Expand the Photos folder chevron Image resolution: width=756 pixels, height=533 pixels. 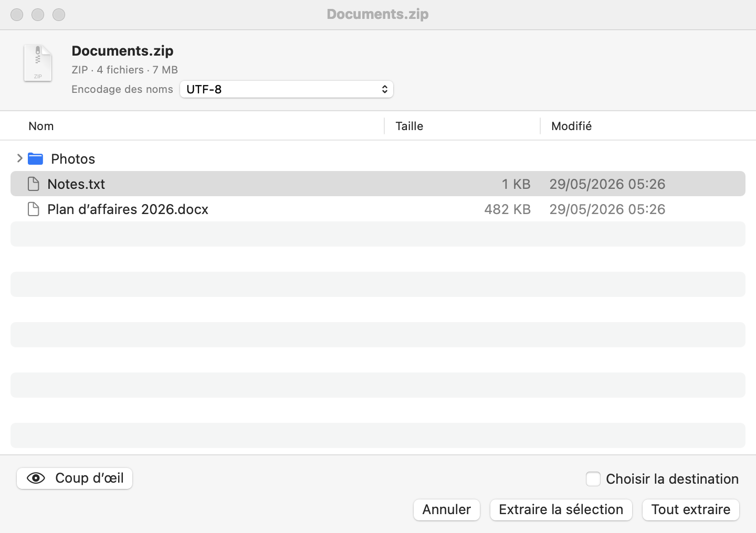[x=19, y=158]
